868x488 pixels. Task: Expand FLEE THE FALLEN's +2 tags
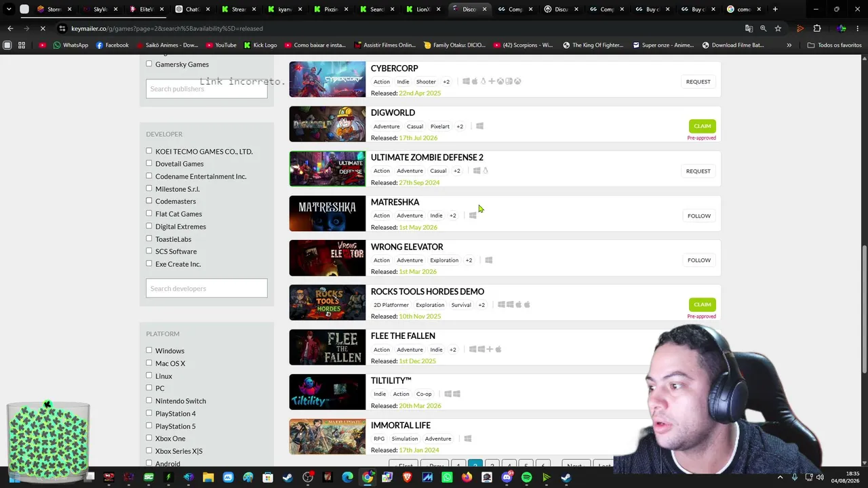(453, 350)
